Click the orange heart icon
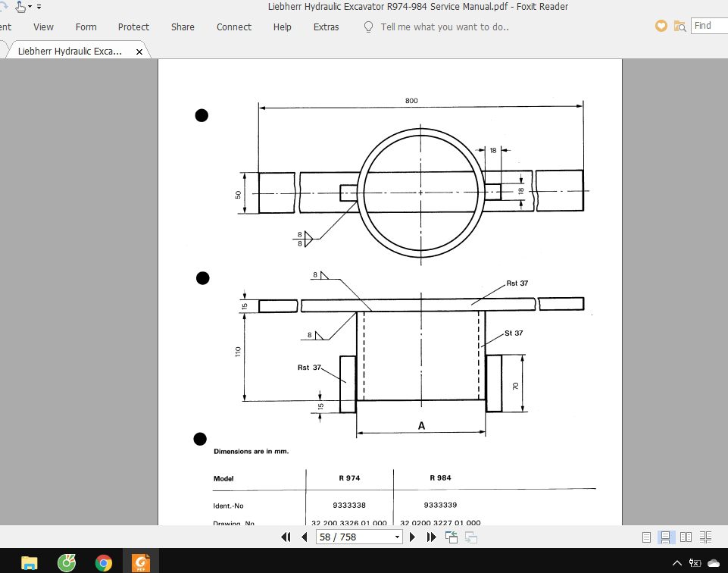This screenshot has height=573, width=728. [x=661, y=26]
